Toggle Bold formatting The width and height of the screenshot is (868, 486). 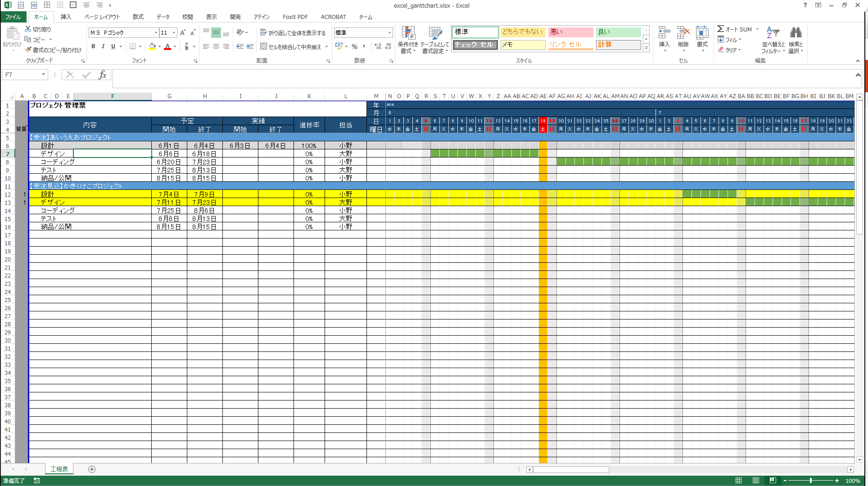coord(93,46)
